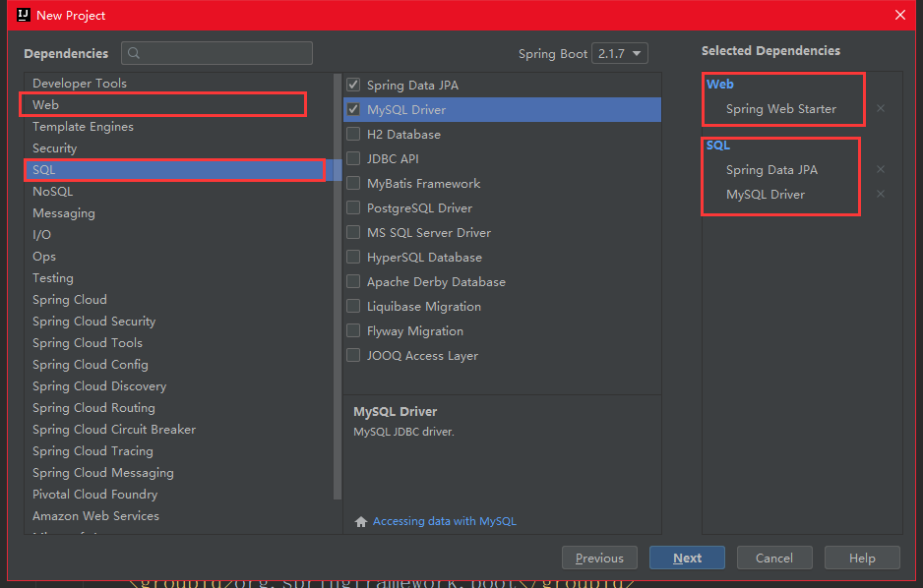Open Help for this dialog
Image resolution: width=923 pixels, height=588 pixels.
[x=862, y=559]
